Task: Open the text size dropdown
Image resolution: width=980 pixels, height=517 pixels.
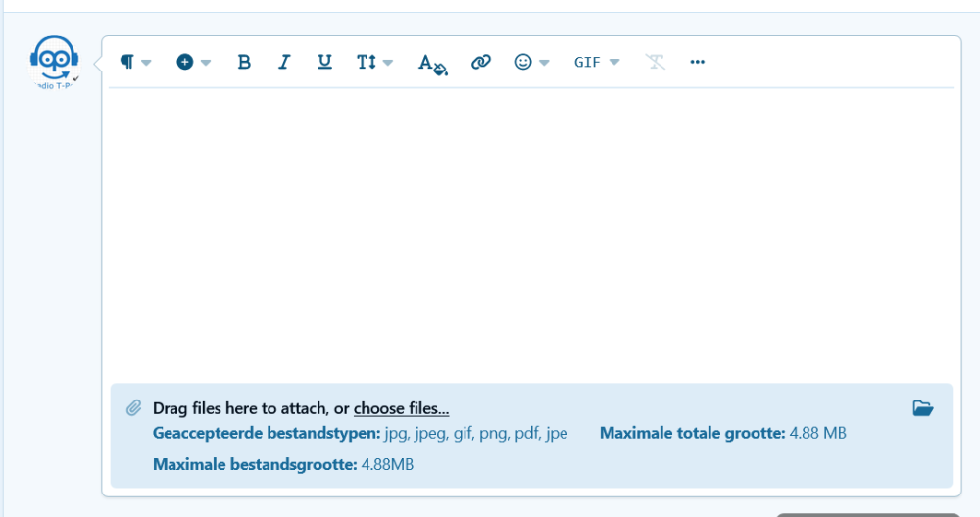Action: [374, 62]
